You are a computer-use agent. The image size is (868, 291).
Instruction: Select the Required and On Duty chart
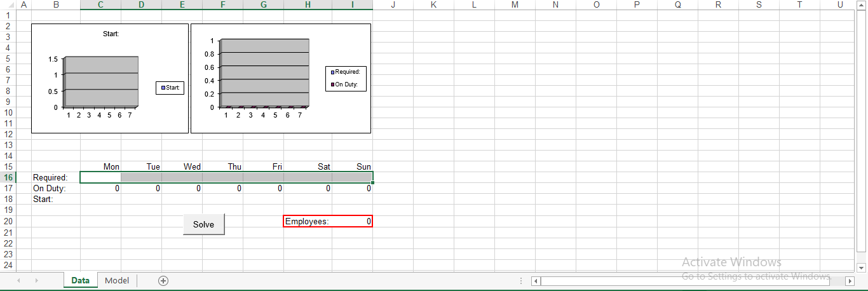(281, 79)
